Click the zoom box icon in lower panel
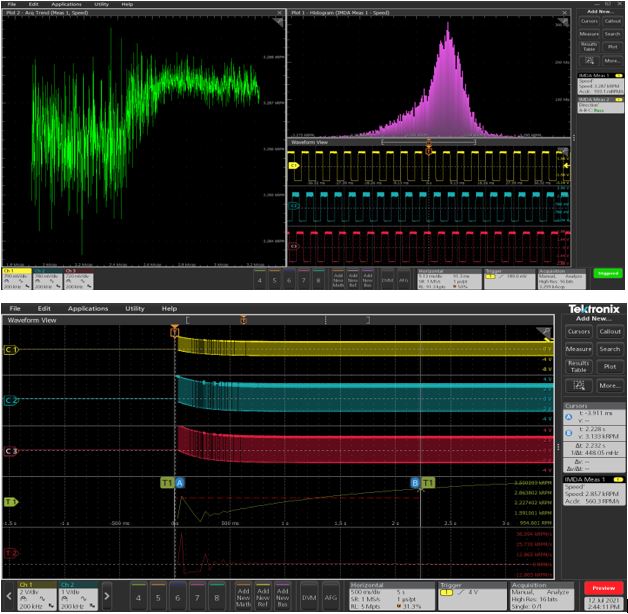628x614 pixels. click(579, 384)
